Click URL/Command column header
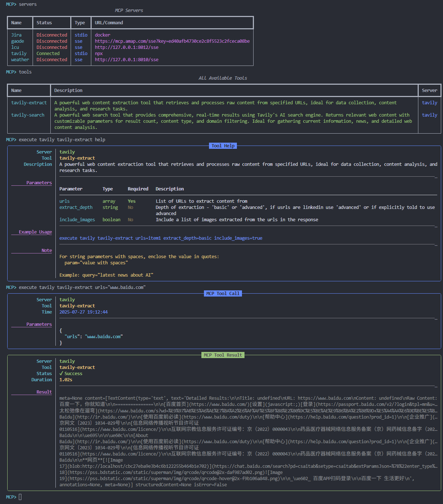Screen dimensions: 443x504 [109, 23]
